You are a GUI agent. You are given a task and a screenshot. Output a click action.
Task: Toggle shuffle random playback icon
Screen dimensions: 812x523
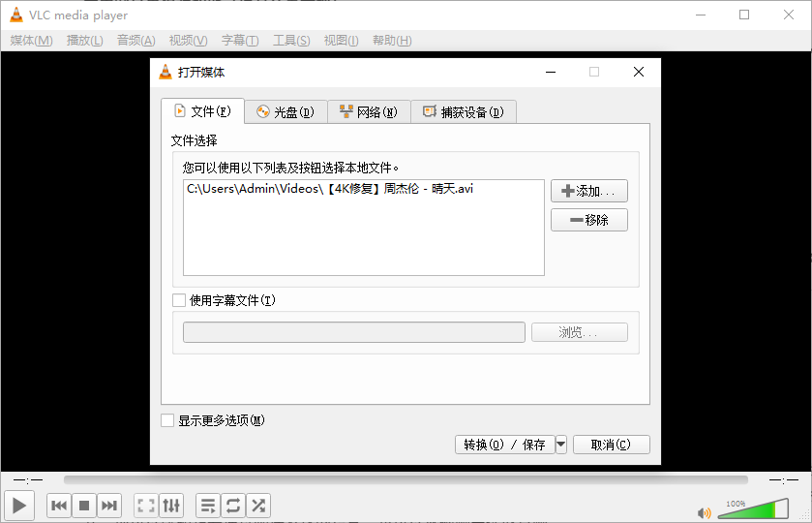click(x=258, y=506)
